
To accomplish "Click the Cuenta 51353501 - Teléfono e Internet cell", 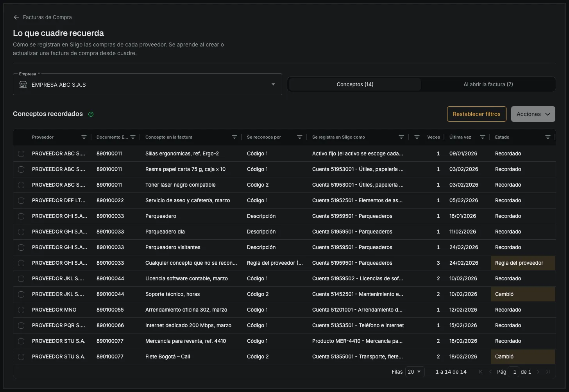I will tap(358, 325).
